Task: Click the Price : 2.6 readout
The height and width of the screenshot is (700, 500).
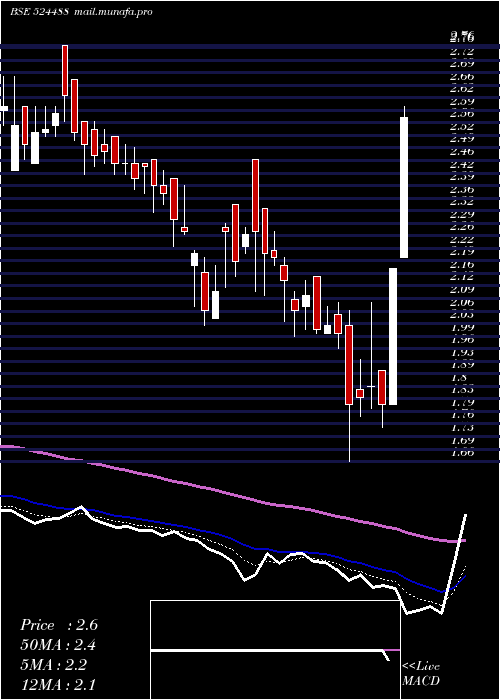Action: 59,625
